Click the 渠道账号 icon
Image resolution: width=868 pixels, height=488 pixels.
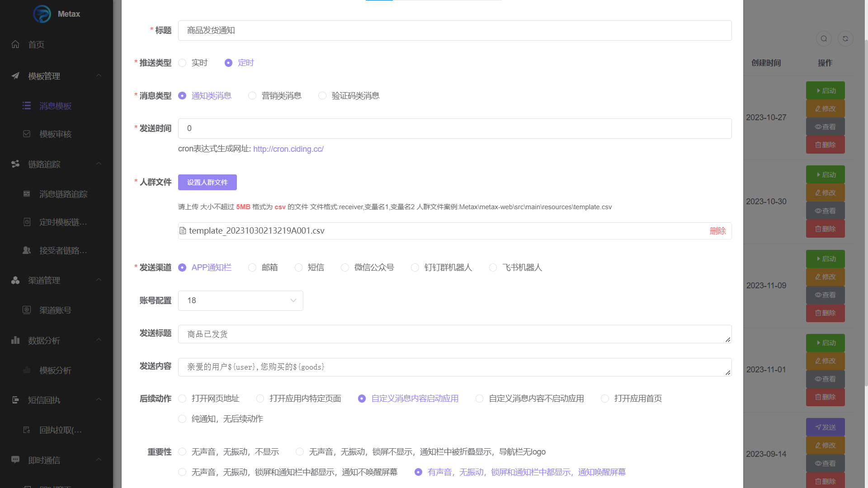point(27,310)
